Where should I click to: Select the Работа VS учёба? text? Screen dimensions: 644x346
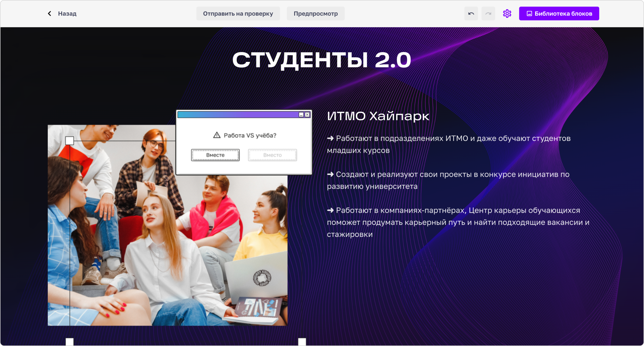(250, 135)
